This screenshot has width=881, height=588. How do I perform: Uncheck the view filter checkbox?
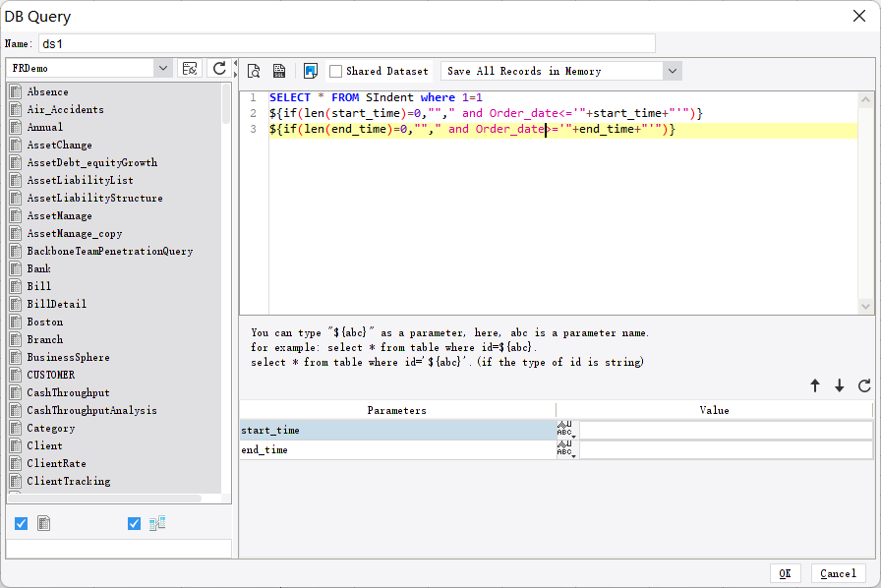pyautogui.click(x=134, y=523)
